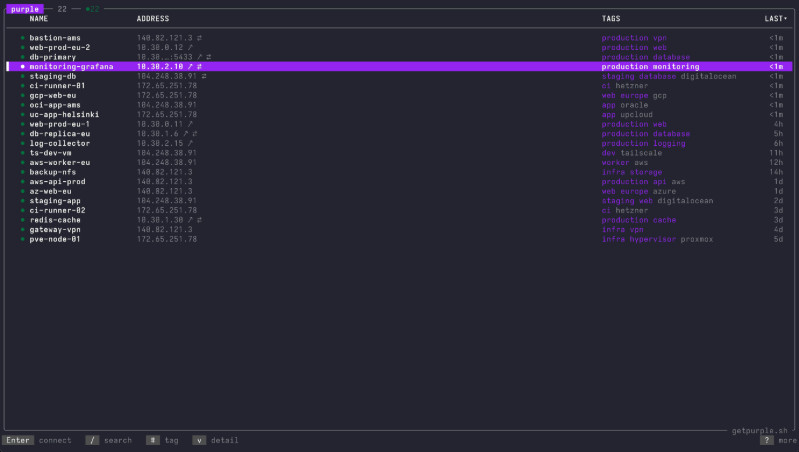
Task: Open the LAST column sort dropdown
Action: [x=776, y=18]
